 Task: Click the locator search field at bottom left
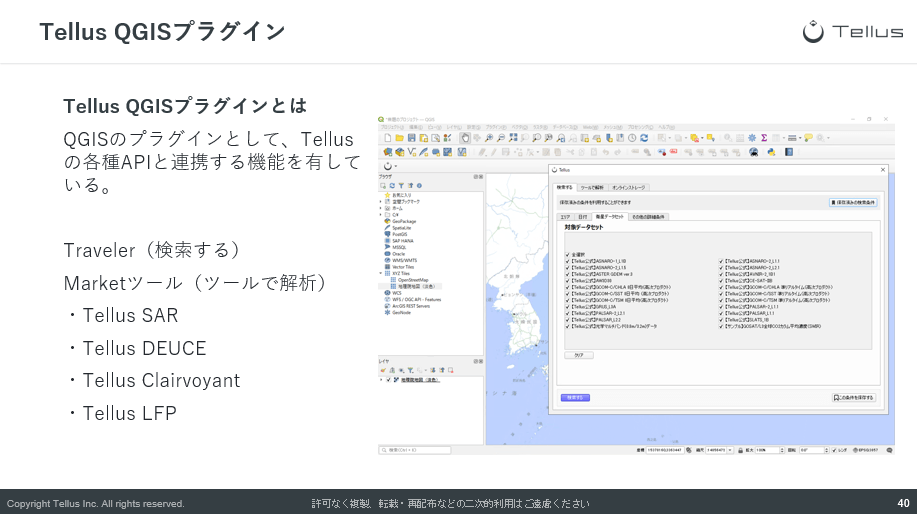[415, 450]
